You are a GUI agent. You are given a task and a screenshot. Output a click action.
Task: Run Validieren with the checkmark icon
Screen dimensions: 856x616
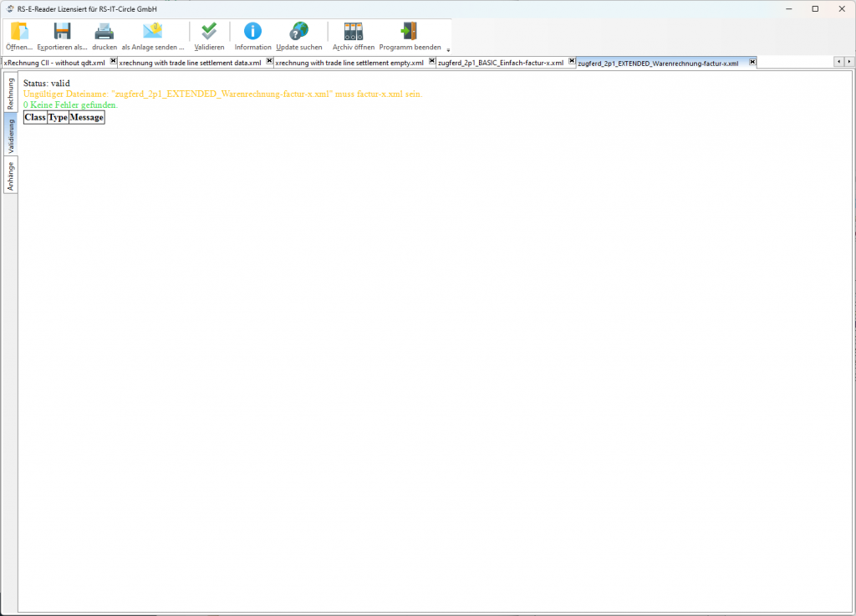tap(209, 32)
